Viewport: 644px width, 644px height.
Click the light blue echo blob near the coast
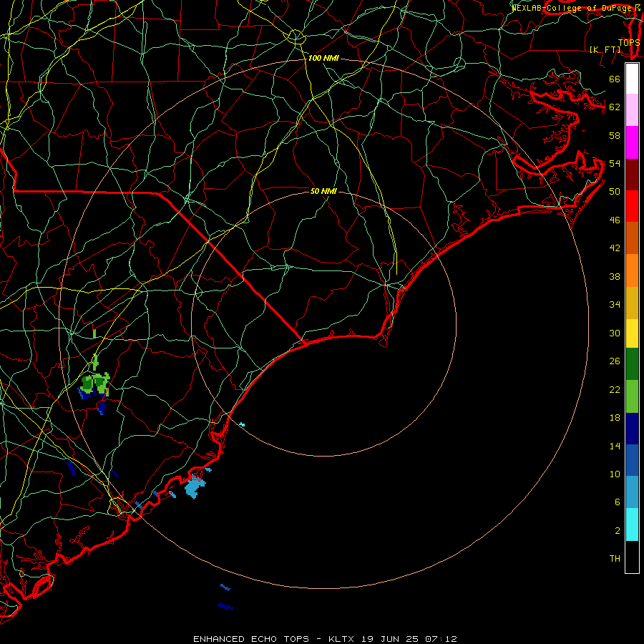point(194,487)
